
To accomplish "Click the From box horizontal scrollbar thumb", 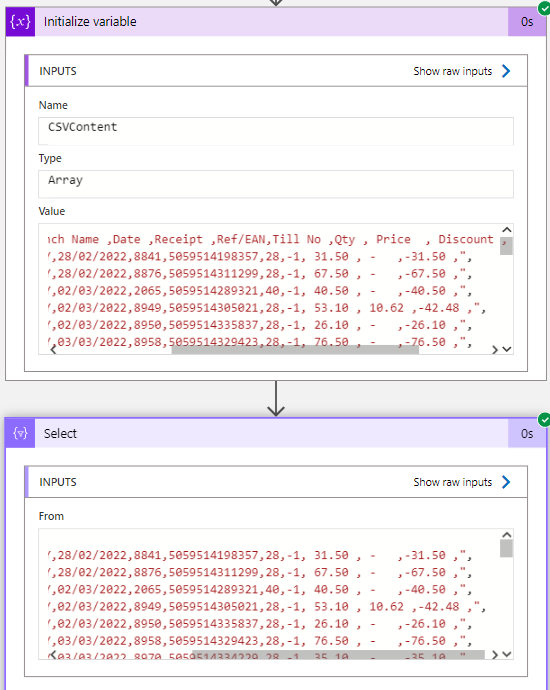I will 338,655.
